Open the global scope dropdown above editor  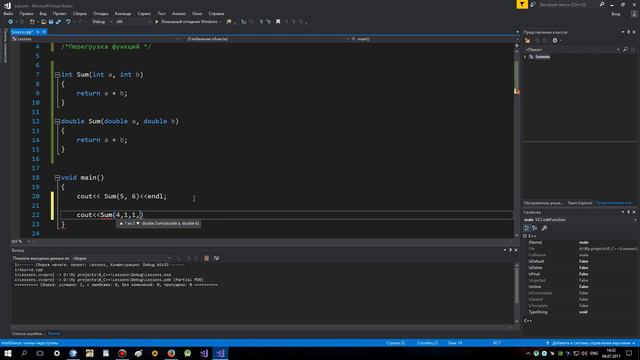coord(268,39)
